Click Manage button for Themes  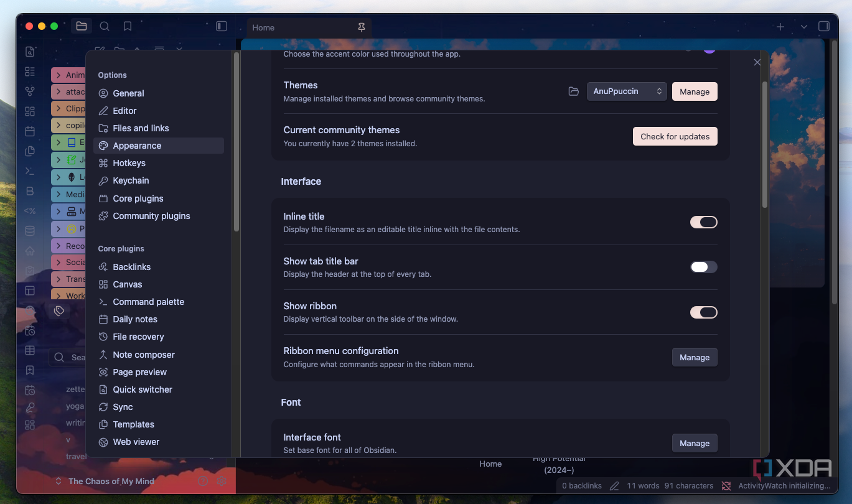695,91
